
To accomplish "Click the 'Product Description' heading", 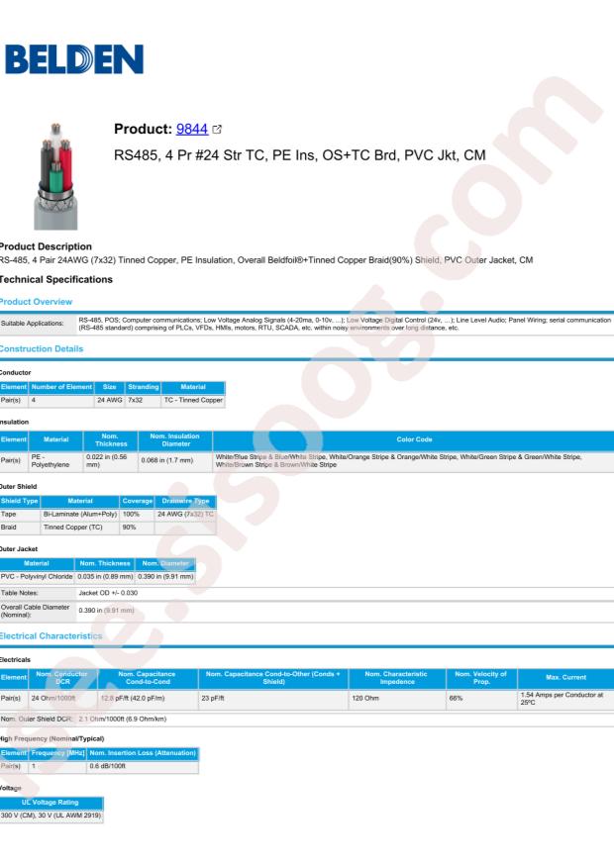I will 46,246.
